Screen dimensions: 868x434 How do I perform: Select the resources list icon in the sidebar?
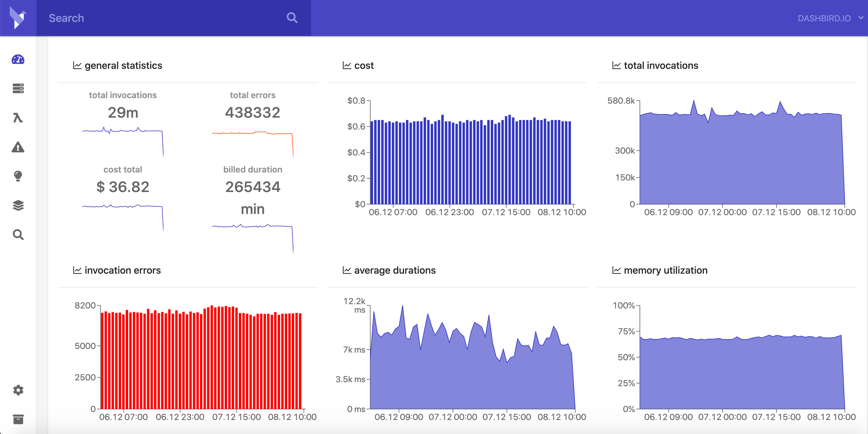point(18,89)
